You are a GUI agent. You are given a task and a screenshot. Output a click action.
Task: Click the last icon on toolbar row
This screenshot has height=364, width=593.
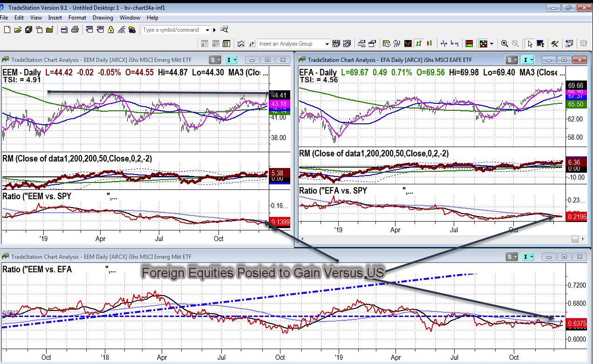(583, 43)
